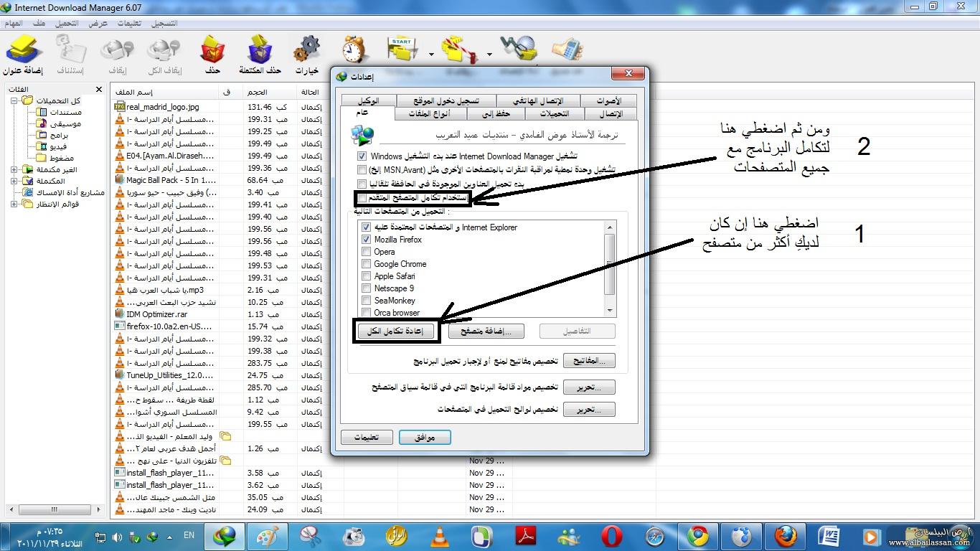Switch to حفظ إلى (Save to) tab
The image size is (980, 551).
(x=496, y=113)
